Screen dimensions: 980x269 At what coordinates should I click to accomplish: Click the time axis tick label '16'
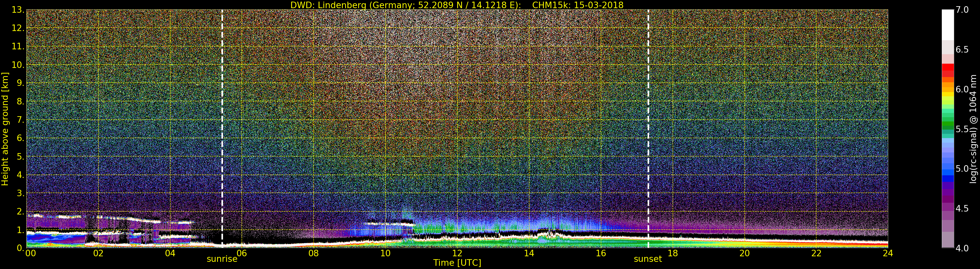tap(601, 253)
